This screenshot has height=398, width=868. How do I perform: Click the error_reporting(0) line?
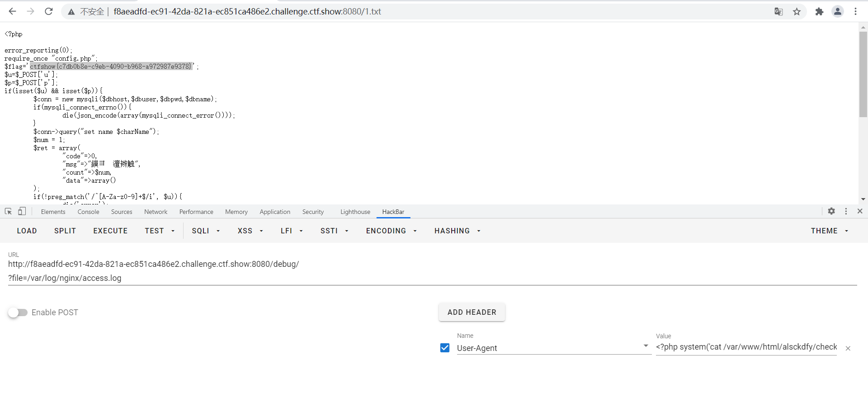pyautogui.click(x=38, y=50)
